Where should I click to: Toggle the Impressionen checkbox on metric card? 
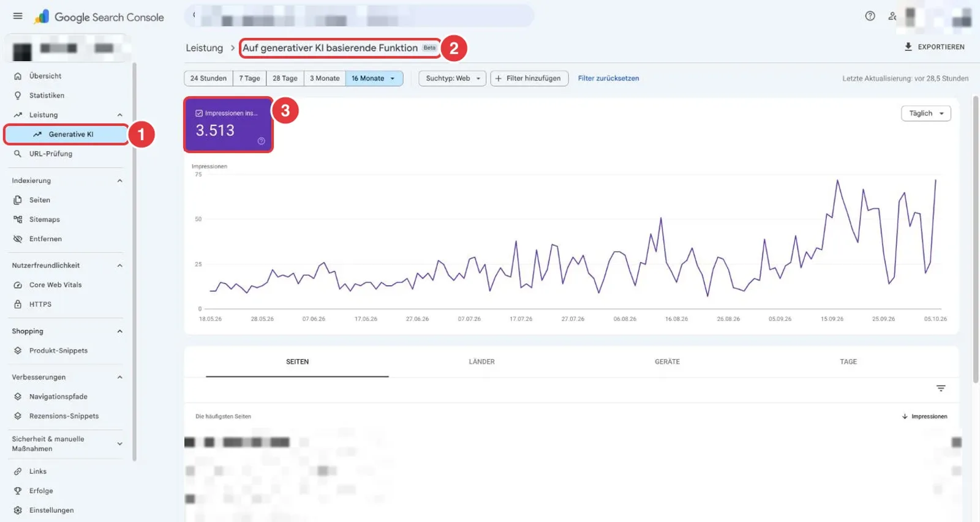tap(199, 113)
